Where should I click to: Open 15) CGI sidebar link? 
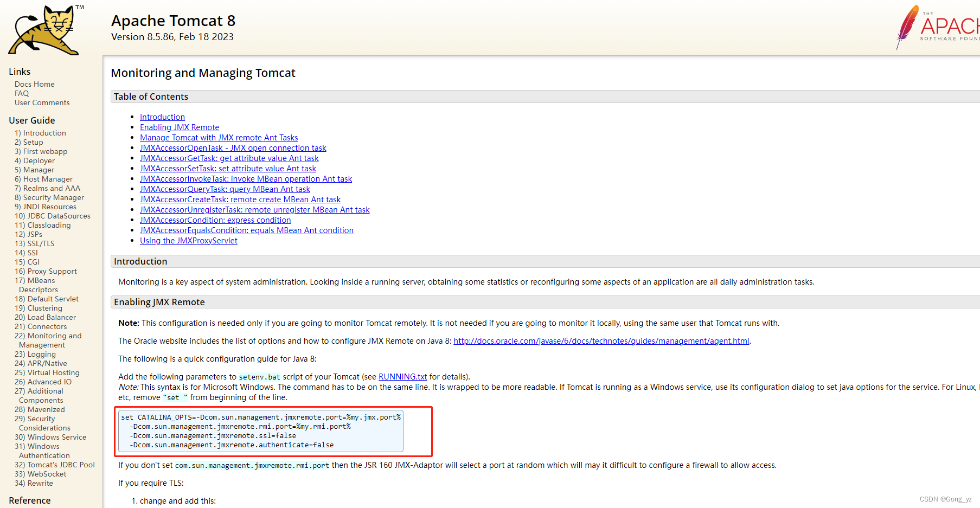pyautogui.click(x=27, y=262)
